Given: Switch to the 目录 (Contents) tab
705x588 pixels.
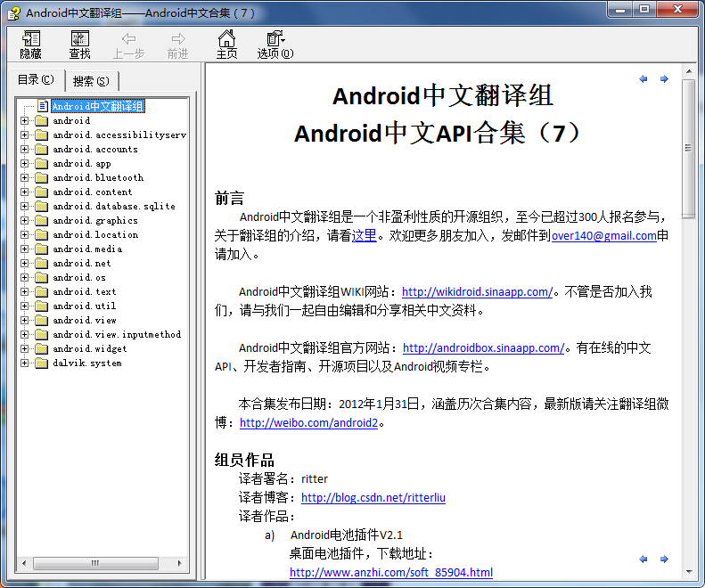Looking at the screenshot, I should click(x=37, y=80).
